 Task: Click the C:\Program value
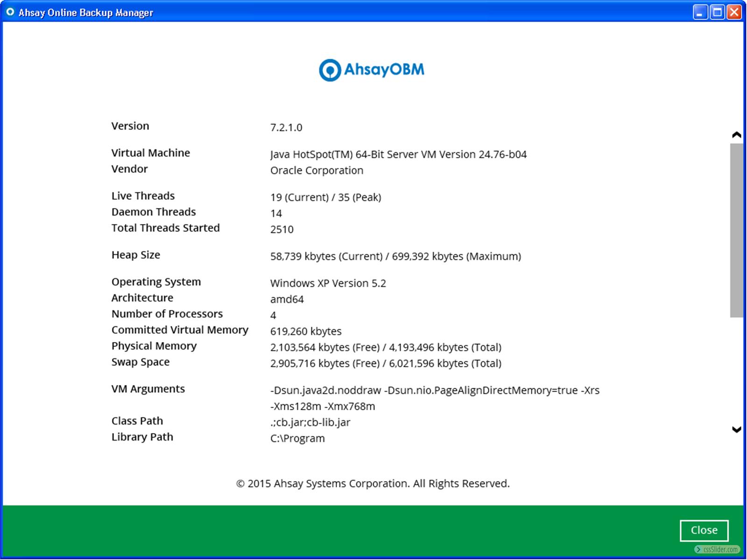click(297, 438)
